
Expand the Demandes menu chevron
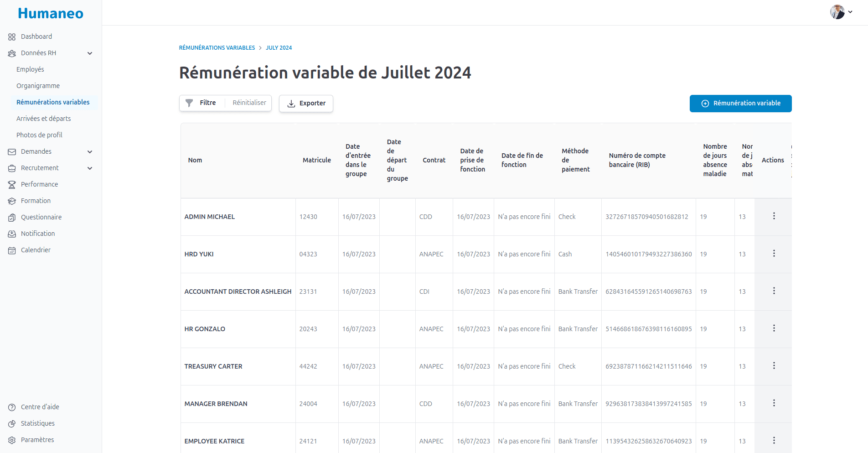click(90, 152)
